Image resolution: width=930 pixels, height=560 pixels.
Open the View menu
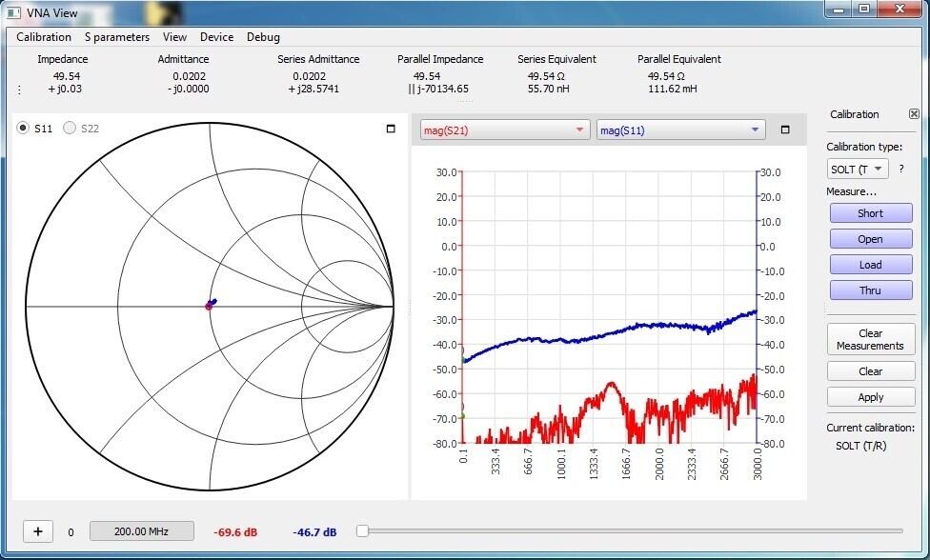175,37
